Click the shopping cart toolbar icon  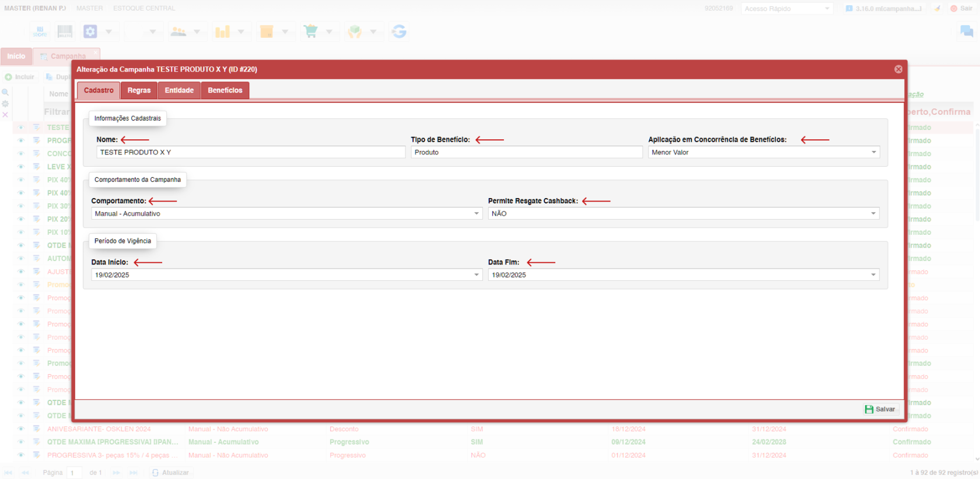(x=311, y=31)
